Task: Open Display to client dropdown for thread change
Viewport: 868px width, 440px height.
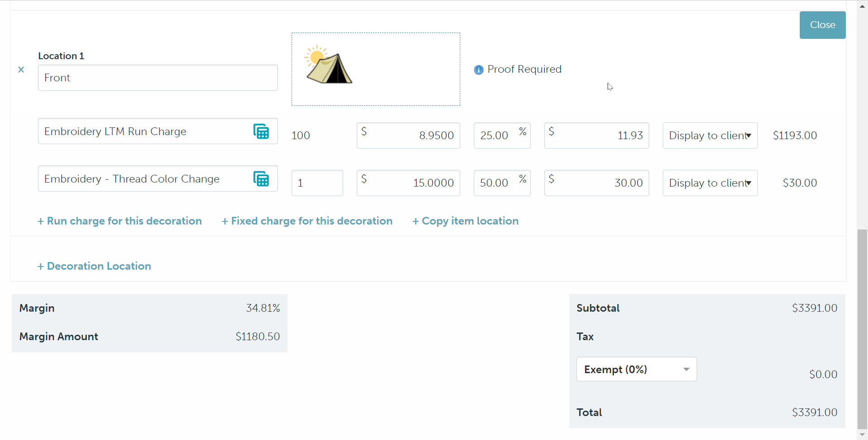Action: (x=709, y=183)
